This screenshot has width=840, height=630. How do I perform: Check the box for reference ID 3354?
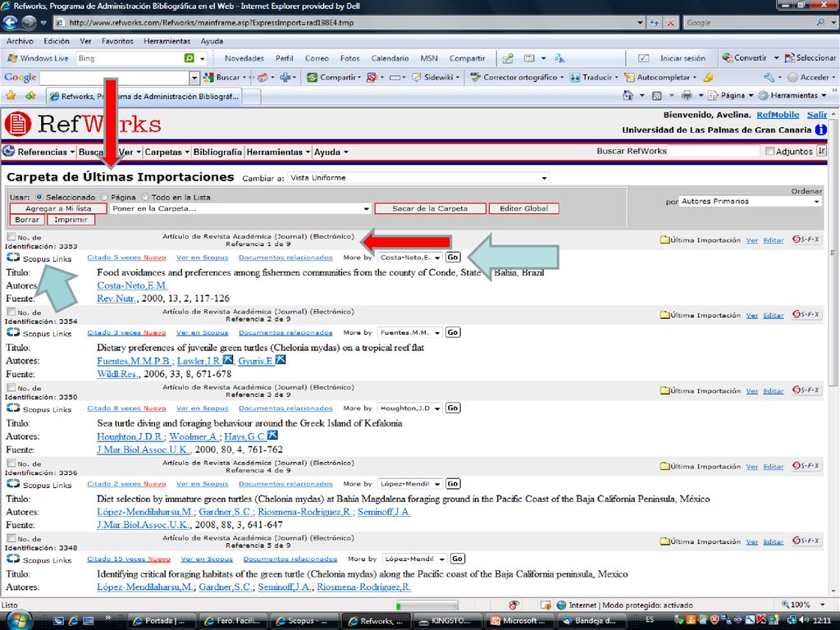11,311
